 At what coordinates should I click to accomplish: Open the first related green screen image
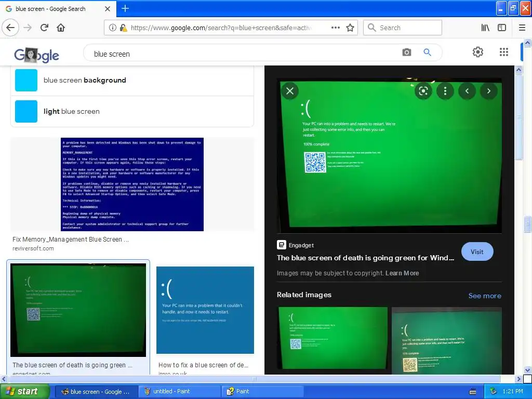[332, 338]
